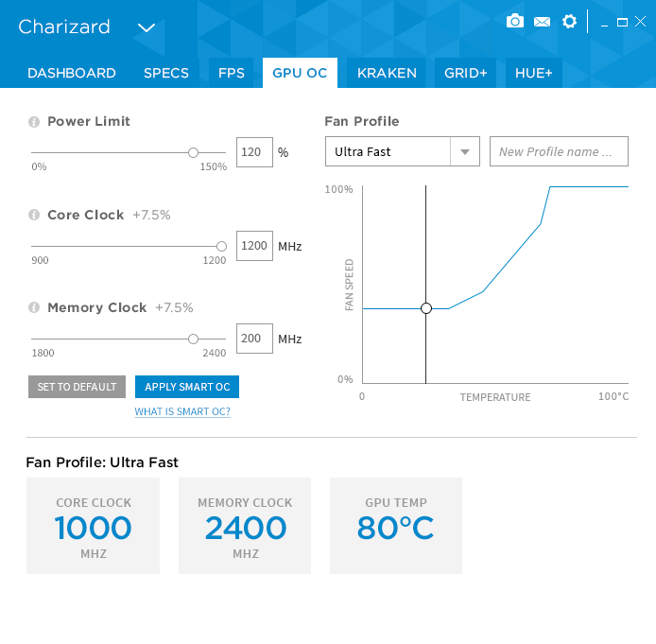Switch to the SPECS tab

pos(166,73)
